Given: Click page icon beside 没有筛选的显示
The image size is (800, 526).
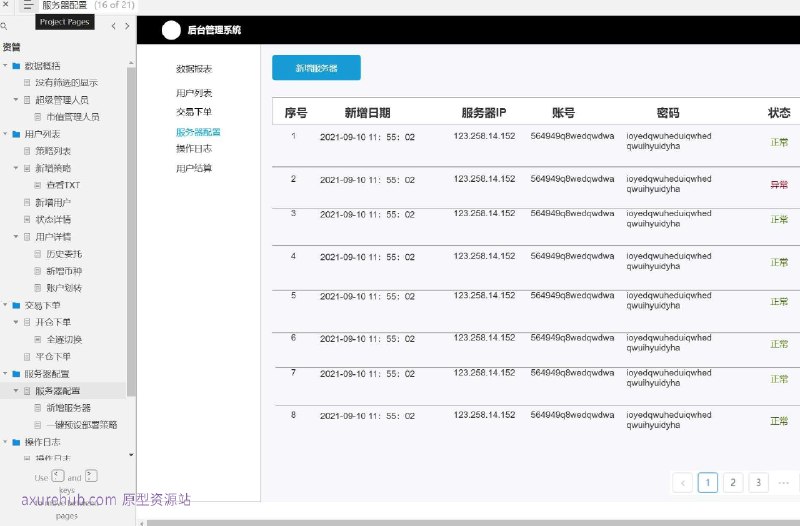Looking at the screenshot, I should pyautogui.click(x=28, y=83).
